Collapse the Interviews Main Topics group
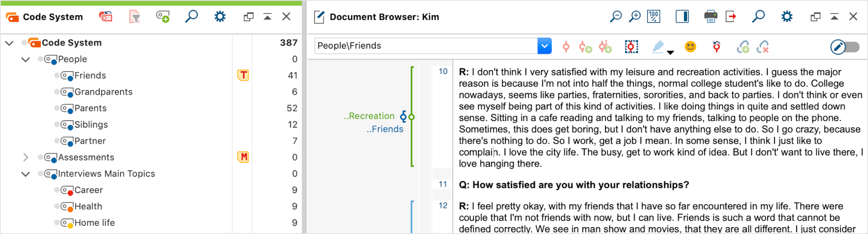868x234 pixels. [26, 174]
